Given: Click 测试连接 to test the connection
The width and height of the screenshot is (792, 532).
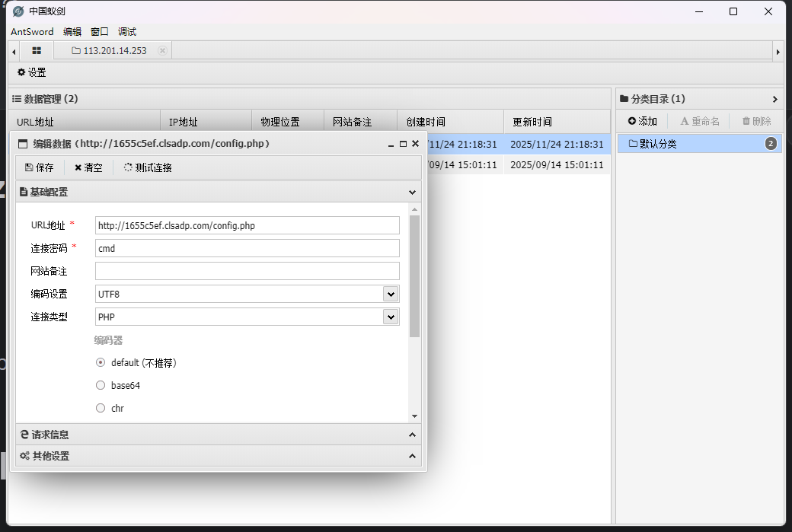Looking at the screenshot, I should (x=148, y=167).
